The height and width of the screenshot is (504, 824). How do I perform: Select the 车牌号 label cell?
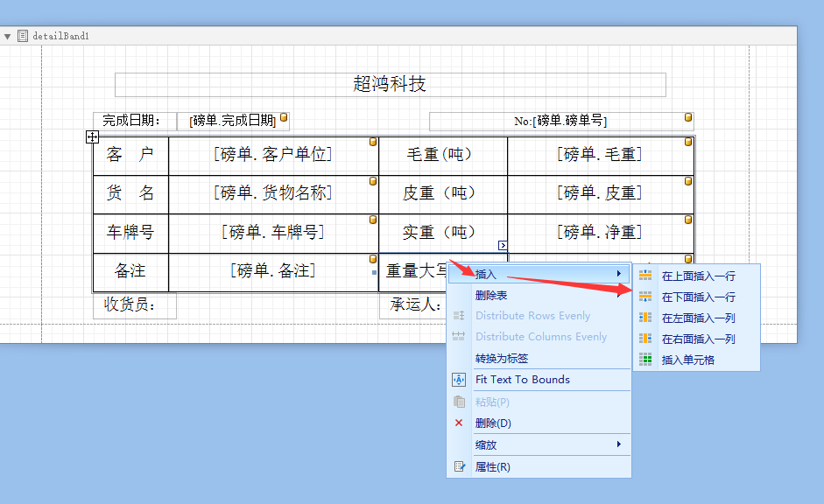[x=130, y=234]
